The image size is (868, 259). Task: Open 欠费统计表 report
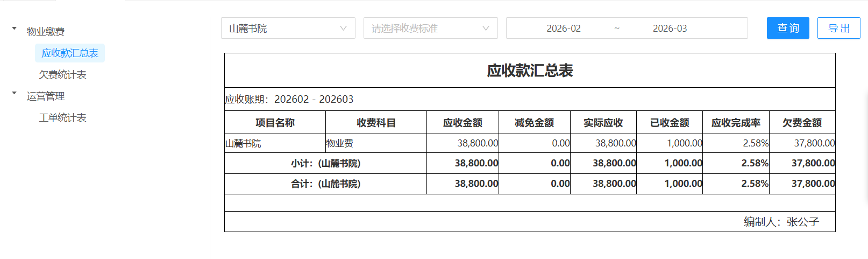pos(62,75)
